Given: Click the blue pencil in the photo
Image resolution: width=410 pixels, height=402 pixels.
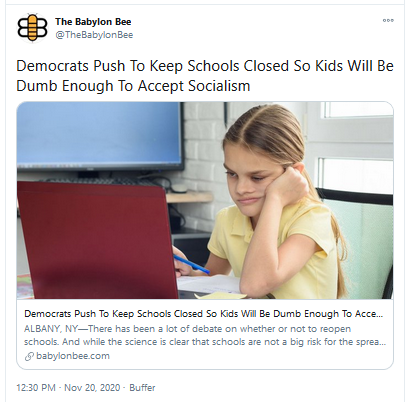Looking at the screenshot, I should tap(191, 264).
